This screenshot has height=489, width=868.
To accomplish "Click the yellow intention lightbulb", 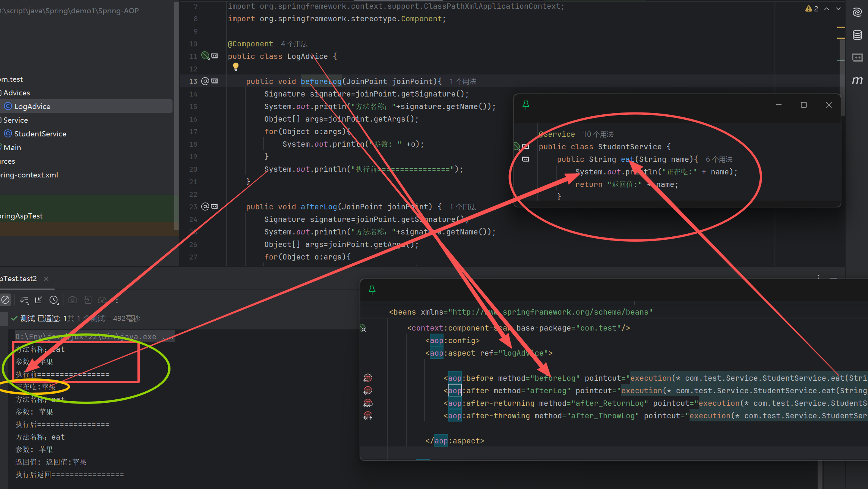I will coord(235,67).
